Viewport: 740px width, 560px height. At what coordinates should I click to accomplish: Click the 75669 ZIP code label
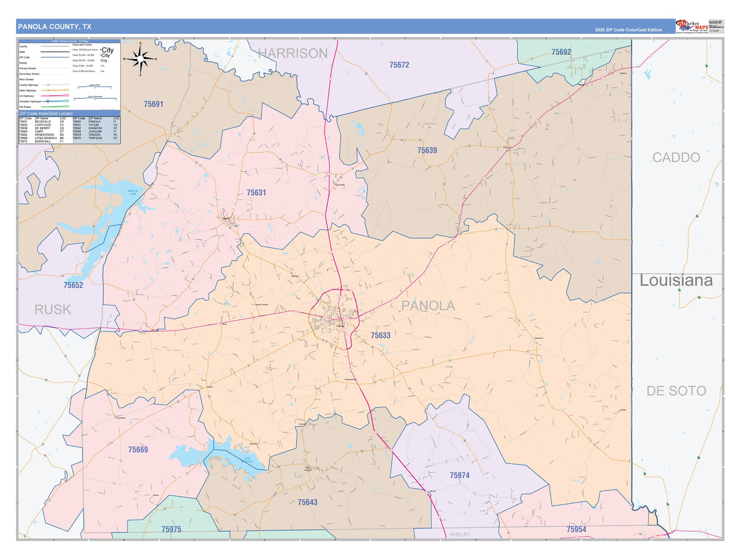coord(138,450)
